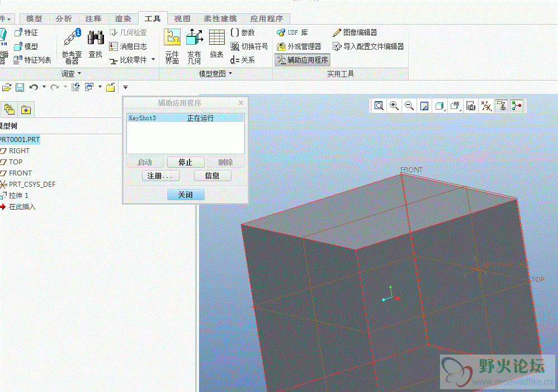Viewport: 558px width, 392px height.
Task: Select PRT0001.PRT in model tree
Action: (x=20, y=140)
